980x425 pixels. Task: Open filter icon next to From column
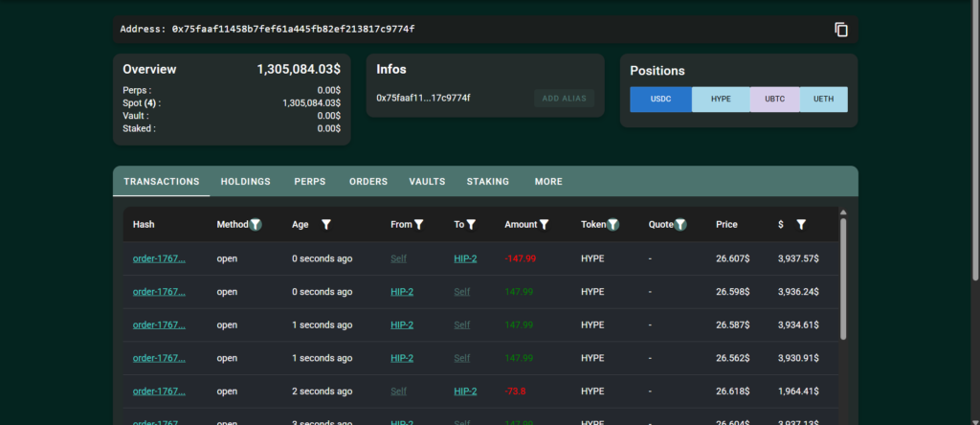(418, 225)
